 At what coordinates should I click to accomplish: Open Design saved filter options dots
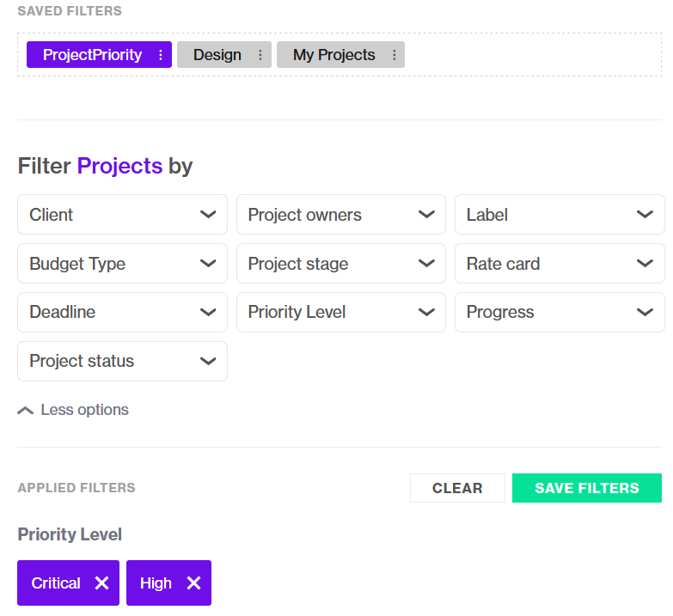tap(260, 55)
